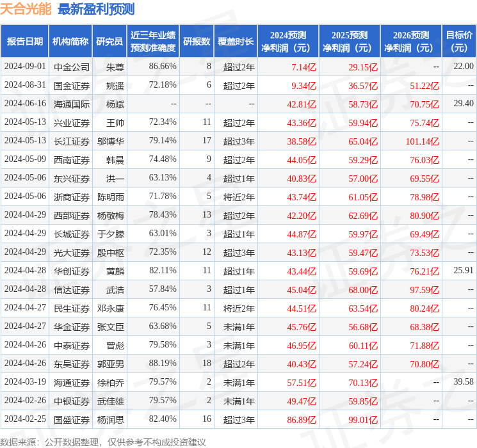Select the 中泰证券 institution cell
This screenshot has width=477, height=448.
point(72,345)
